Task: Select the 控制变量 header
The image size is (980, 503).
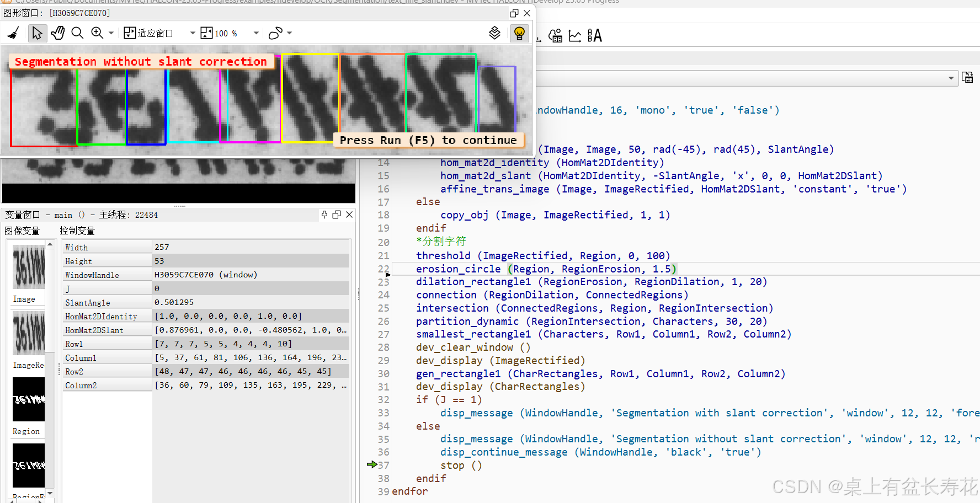Action: 77,231
